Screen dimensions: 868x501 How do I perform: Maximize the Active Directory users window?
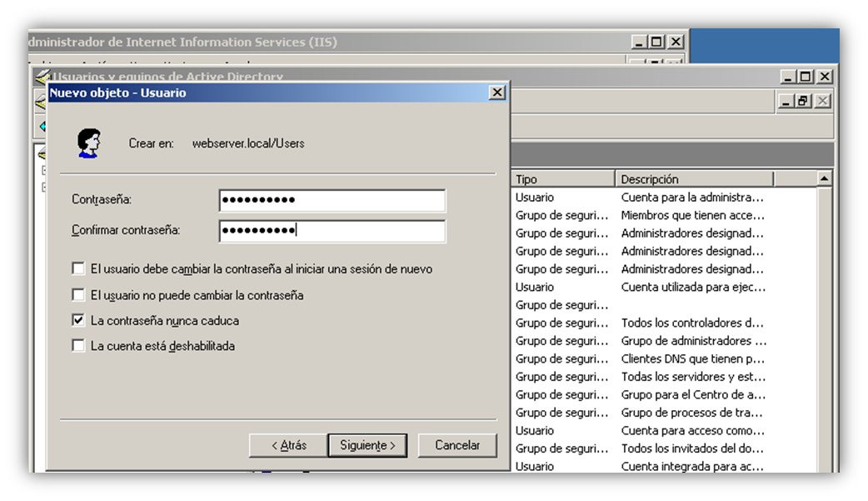click(x=806, y=77)
